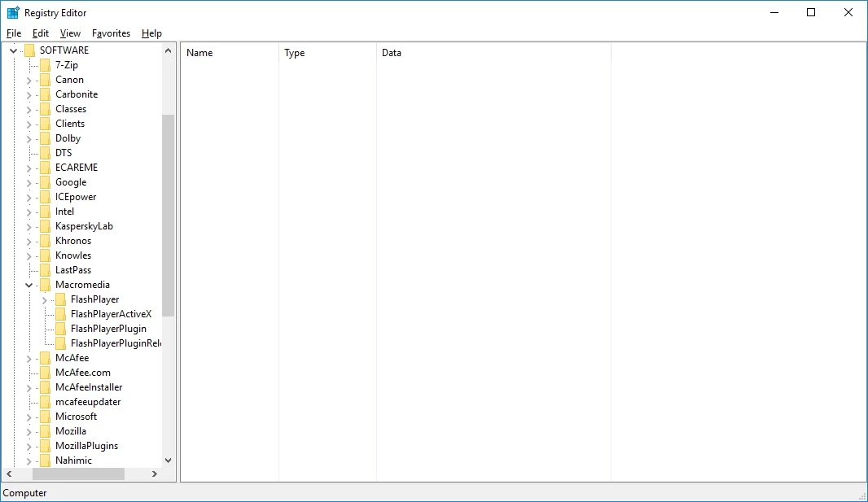Click the mcafeeupdater folder icon

[46, 402]
